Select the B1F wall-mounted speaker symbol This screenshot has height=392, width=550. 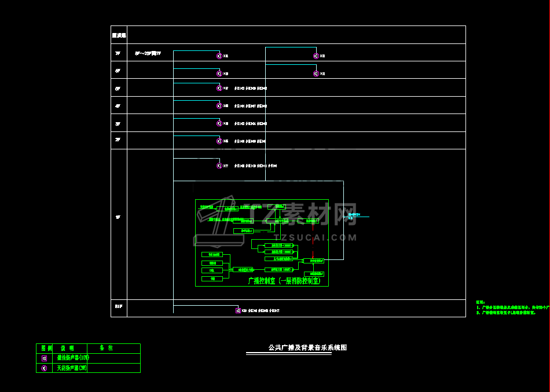238,310
